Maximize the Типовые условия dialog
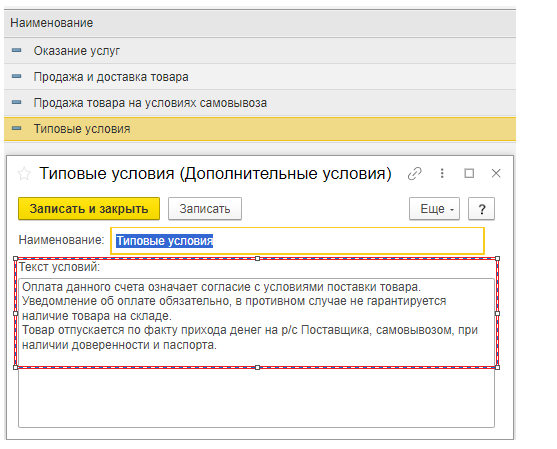557x449 pixels. (x=469, y=173)
